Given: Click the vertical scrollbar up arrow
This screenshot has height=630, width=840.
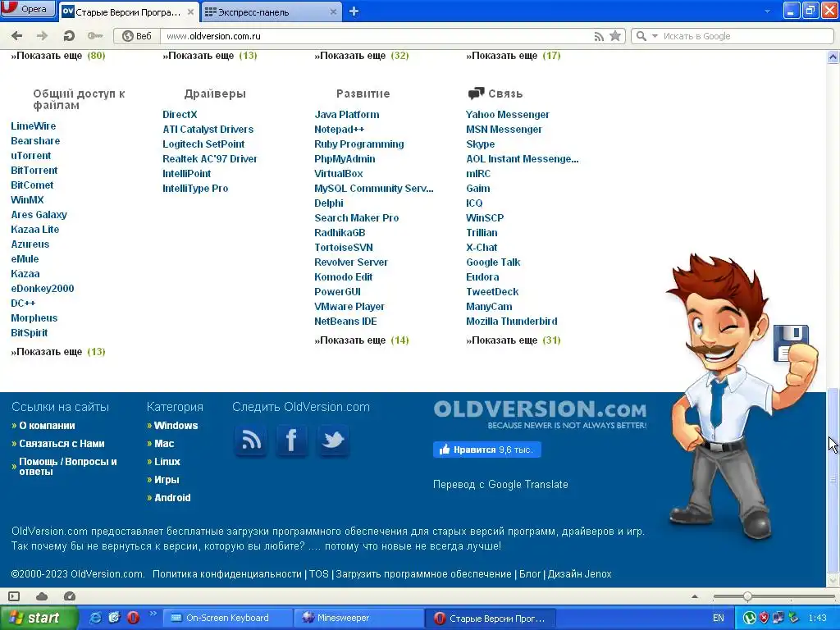Looking at the screenshot, I should coord(833,57).
